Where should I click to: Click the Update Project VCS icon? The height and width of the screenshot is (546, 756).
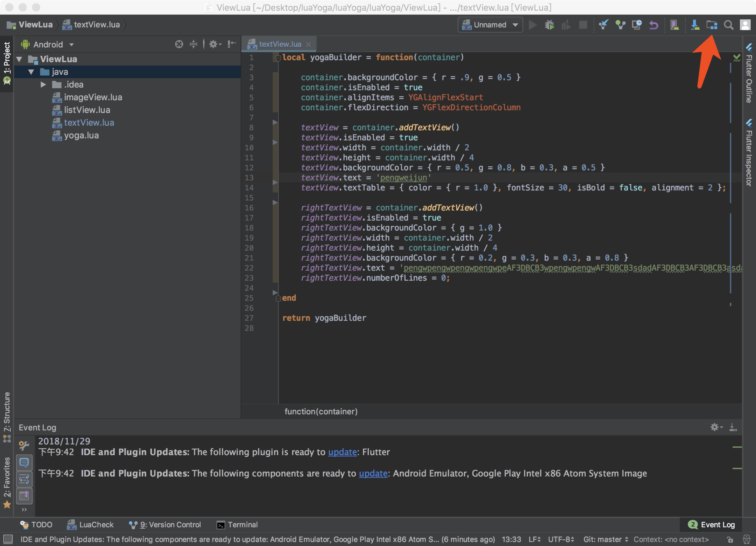[x=603, y=25]
